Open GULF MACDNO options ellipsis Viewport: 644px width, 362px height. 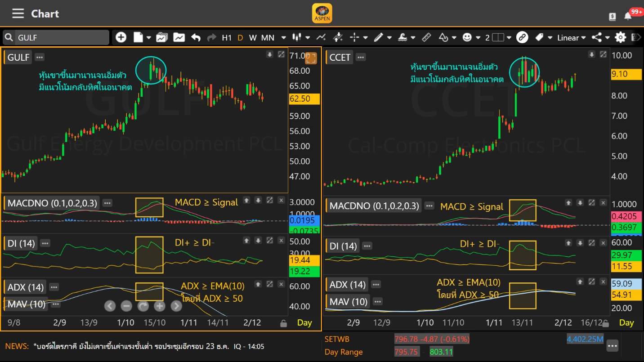click(x=107, y=203)
